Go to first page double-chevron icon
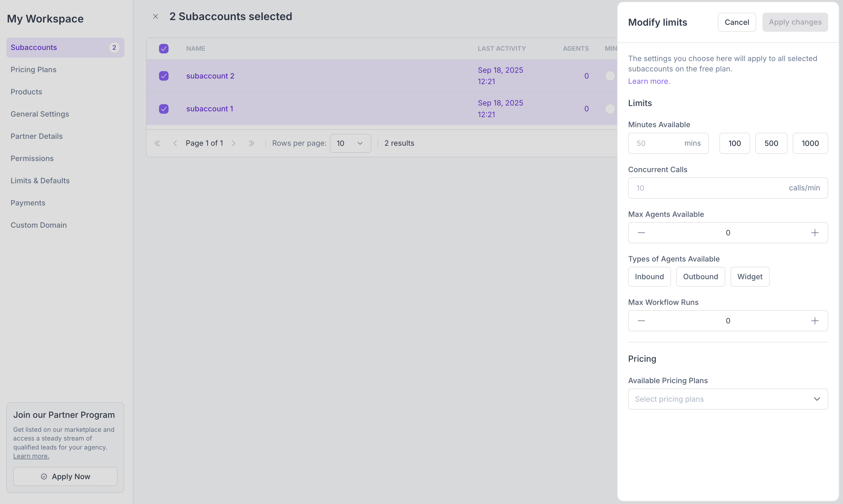 (x=157, y=143)
